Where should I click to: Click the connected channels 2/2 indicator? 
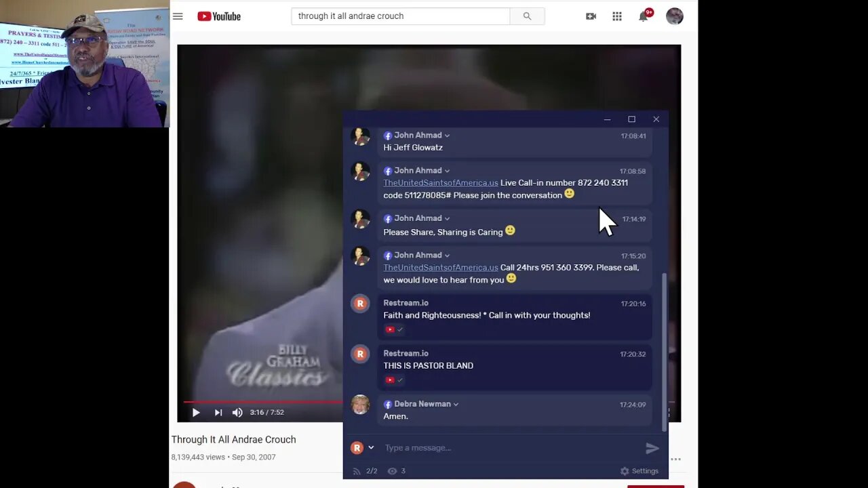pos(365,471)
